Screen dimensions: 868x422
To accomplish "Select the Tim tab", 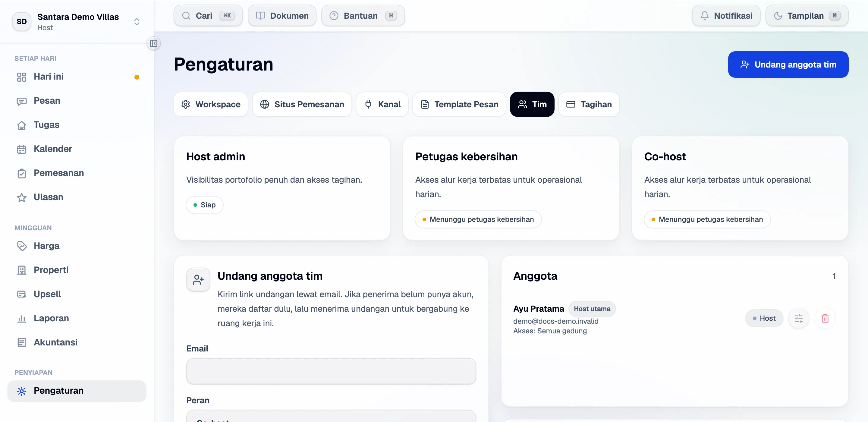I will pos(532,105).
